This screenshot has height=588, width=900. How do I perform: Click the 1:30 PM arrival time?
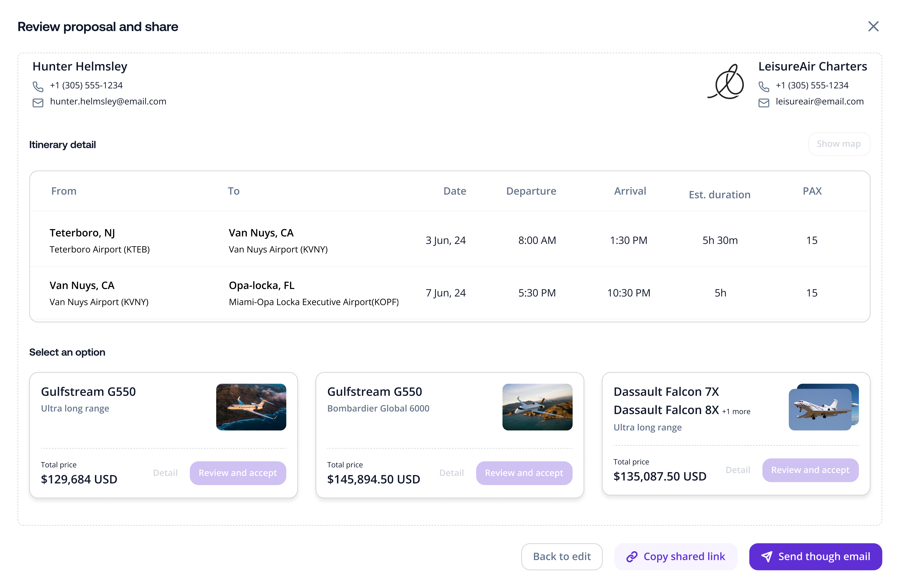click(629, 241)
